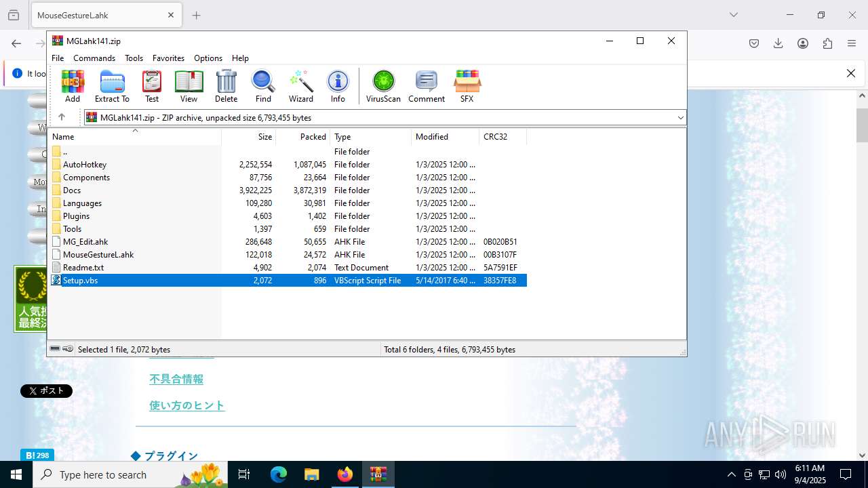This screenshot has width=868, height=488.
Task: Sort by the Type column header
Action: click(x=371, y=137)
